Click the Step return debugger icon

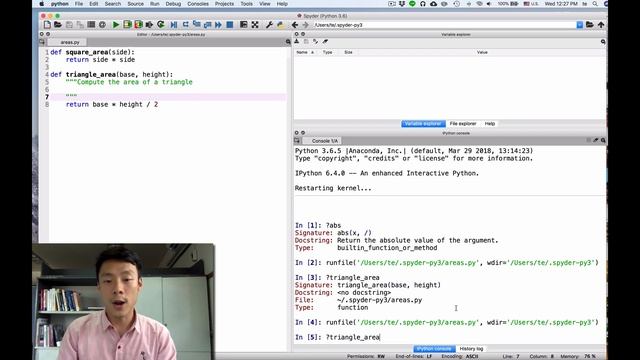pyautogui.click(x=207, y=25)
